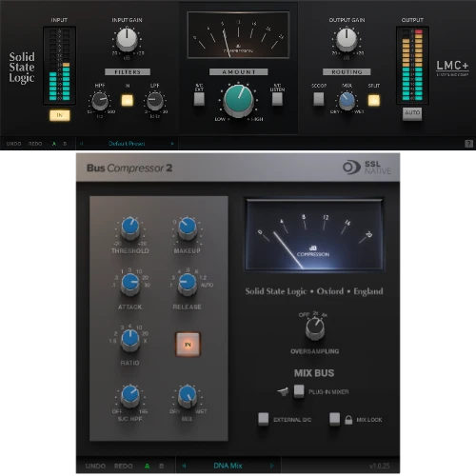Open the Default Preset menu in LMC+
The width and height of the screenshot is (476, 476).
[x=127, y=144]
